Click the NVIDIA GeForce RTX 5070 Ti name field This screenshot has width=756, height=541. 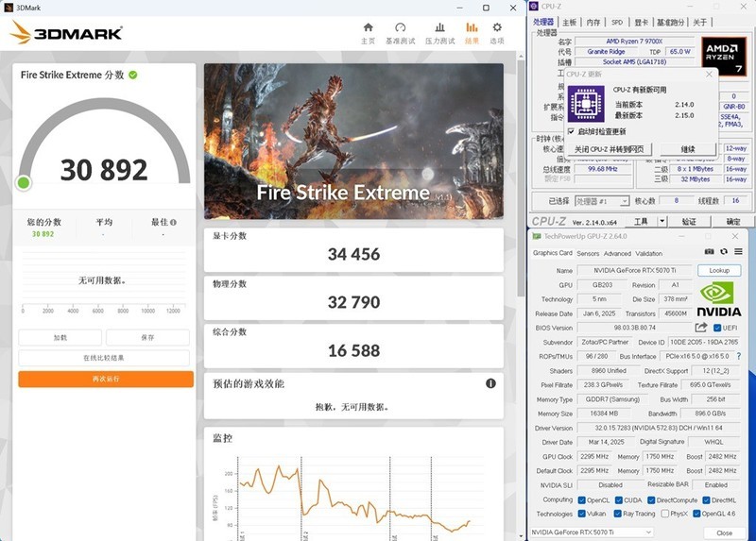634,270
